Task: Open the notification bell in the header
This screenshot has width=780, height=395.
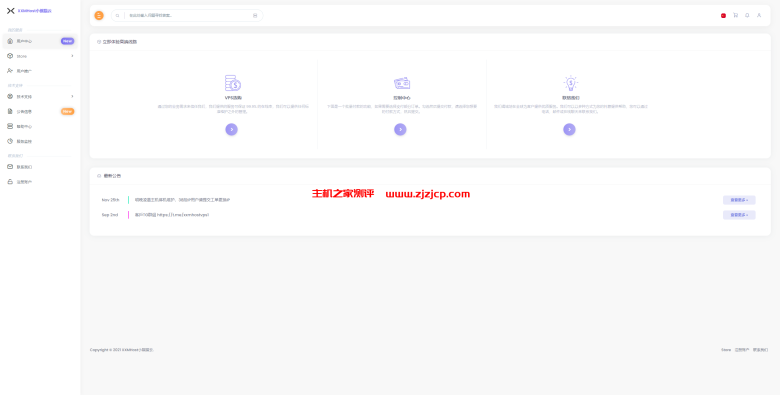Action: 747,15
